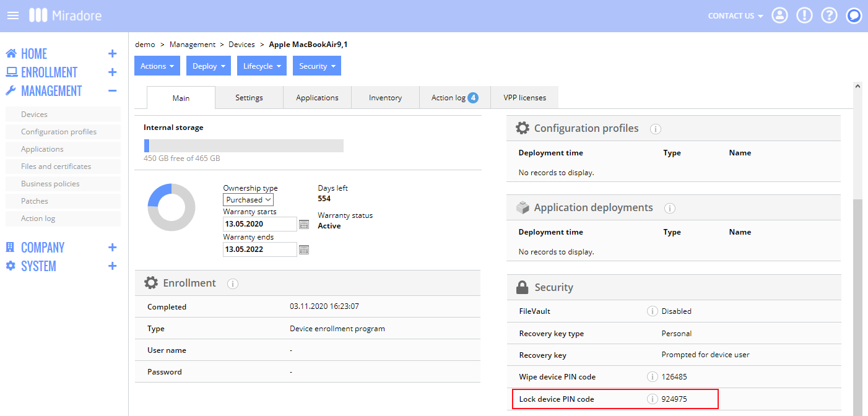
Task: Click the Management breadcrumb link
Action: [193, 45]
